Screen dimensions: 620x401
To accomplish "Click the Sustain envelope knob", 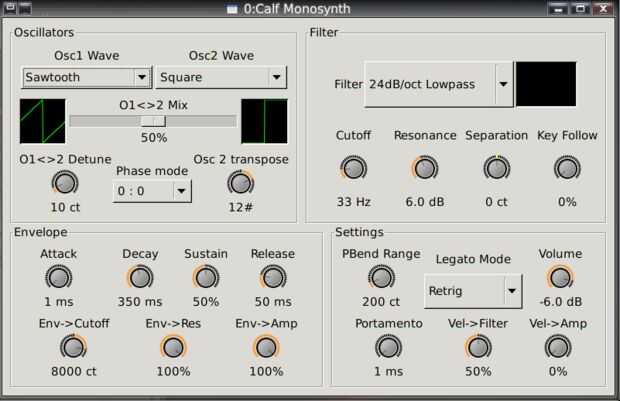I will tap(206, 278).
